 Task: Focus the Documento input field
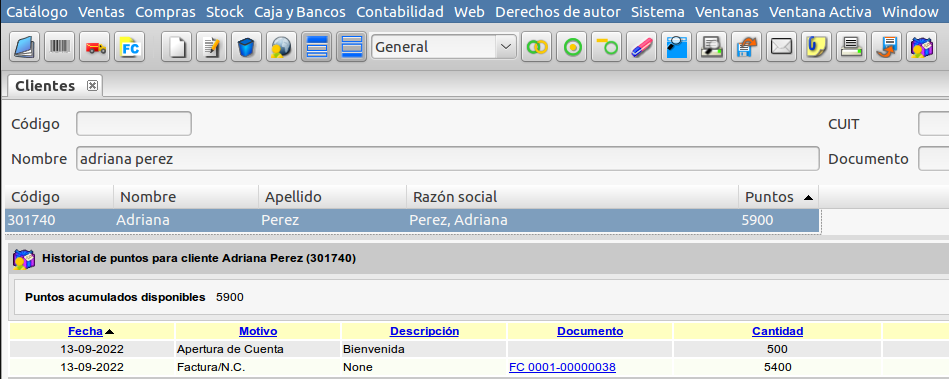[934, 159]
